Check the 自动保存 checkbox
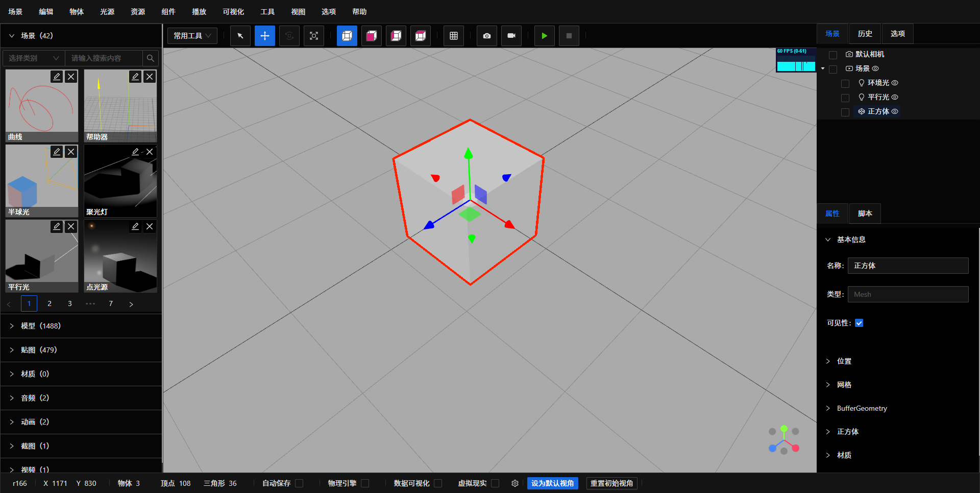 click(x=300, y=483)
